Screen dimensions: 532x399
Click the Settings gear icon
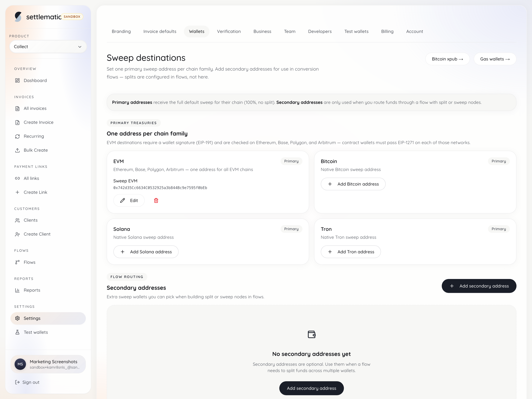[17, 318]
